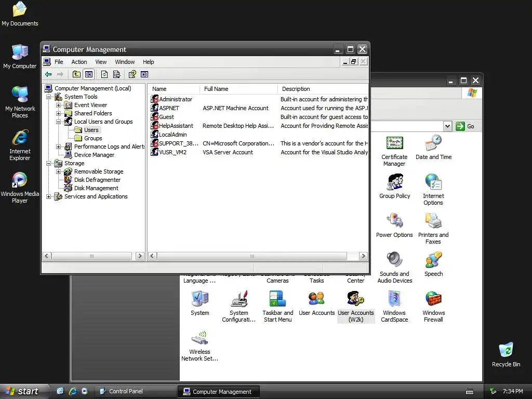Screen dimensions: 532x399
Task: Open Wireless Network Setup in Control Panel
Action: (x=200, y=345)
